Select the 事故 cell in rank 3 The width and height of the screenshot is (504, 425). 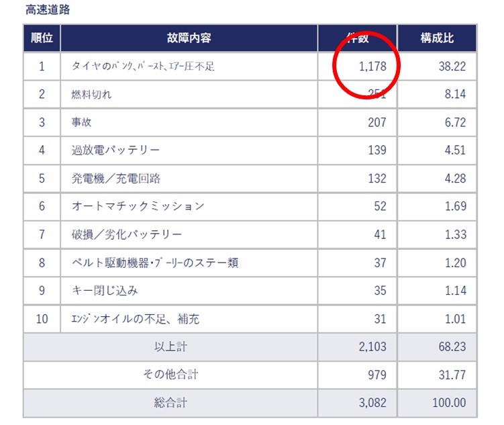pos(83,122)
